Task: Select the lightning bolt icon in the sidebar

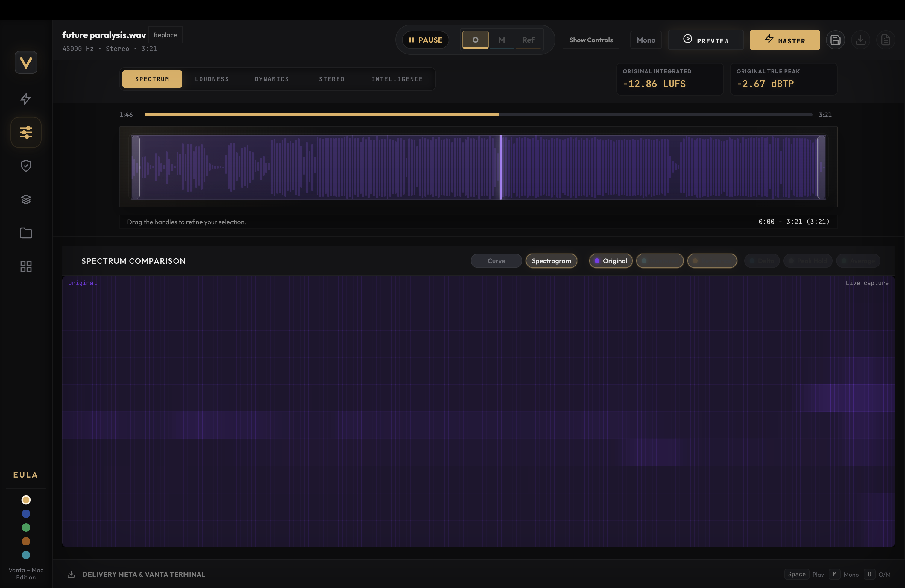Action: (25, 98)
